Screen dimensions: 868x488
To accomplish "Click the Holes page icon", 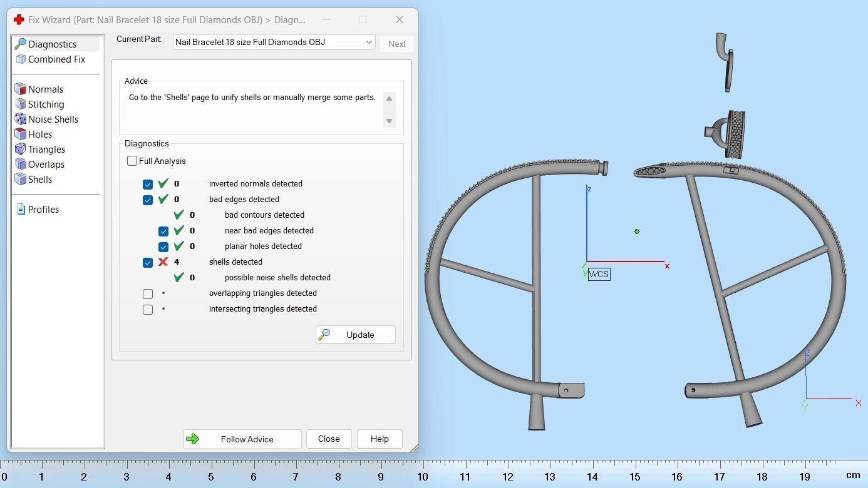I will tap(20, 134).
